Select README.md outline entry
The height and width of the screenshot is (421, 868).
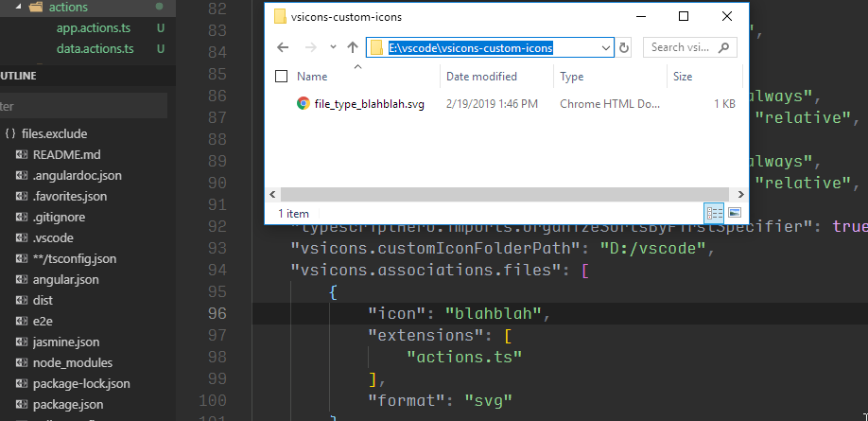click(x=67, y=155)
